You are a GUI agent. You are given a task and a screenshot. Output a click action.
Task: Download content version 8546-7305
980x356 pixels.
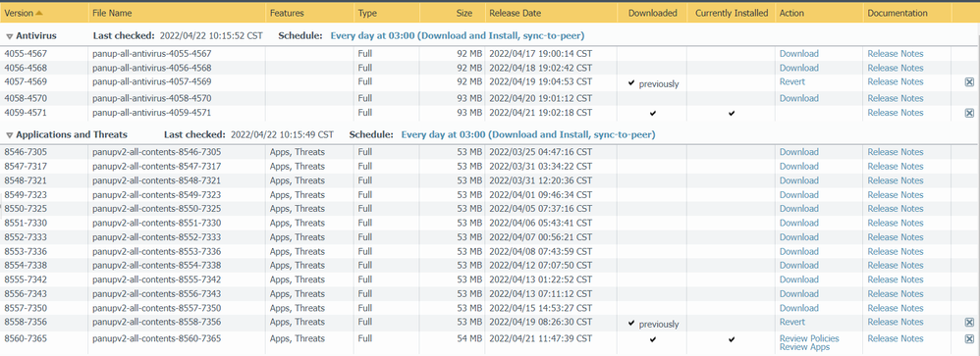[798, 152]
